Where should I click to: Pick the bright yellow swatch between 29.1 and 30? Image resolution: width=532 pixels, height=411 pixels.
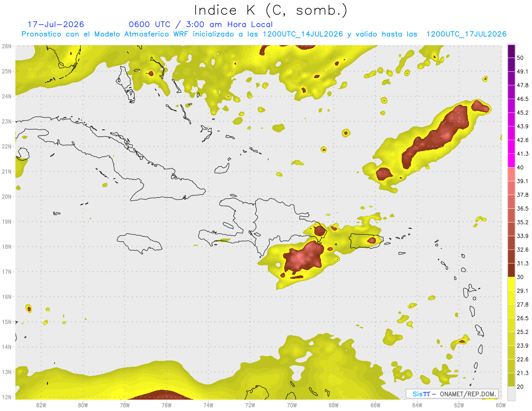pos(511,284)
